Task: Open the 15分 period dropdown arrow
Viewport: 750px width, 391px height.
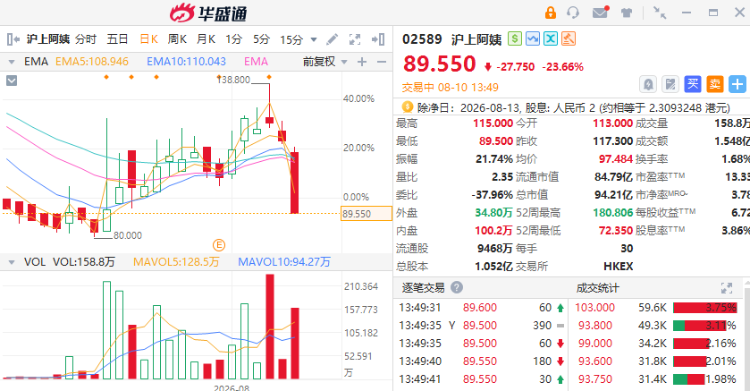Action: click(314, 40)
